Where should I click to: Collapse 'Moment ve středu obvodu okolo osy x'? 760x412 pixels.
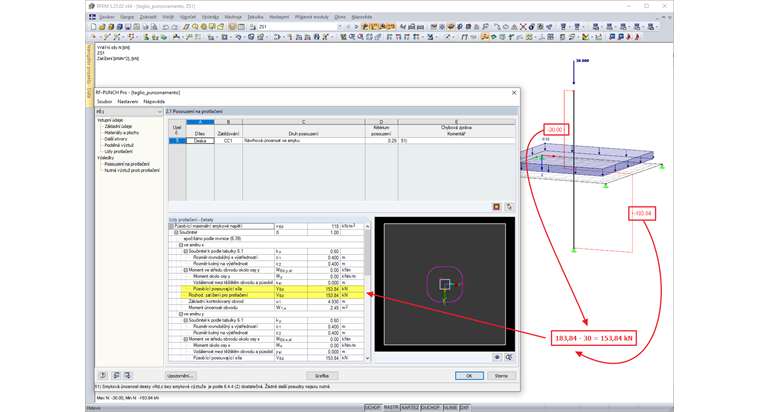point(186,339)
